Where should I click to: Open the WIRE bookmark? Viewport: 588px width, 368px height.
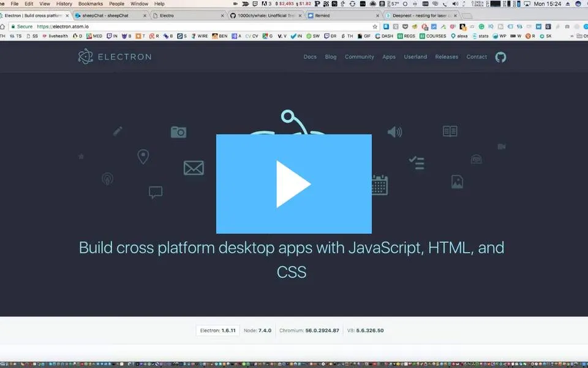pos(200,36)
